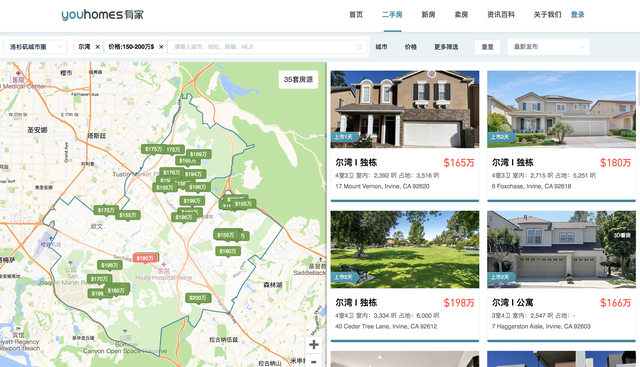
Task: Open the 价格 filter menu
Action: click(x=411, y=47)
